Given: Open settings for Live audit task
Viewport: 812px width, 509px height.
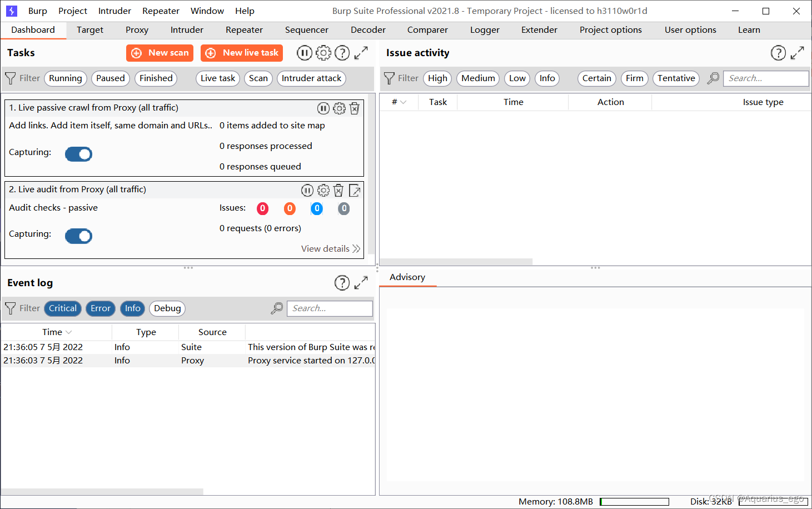Looking at the screenshot, I should tap(323, 191).
